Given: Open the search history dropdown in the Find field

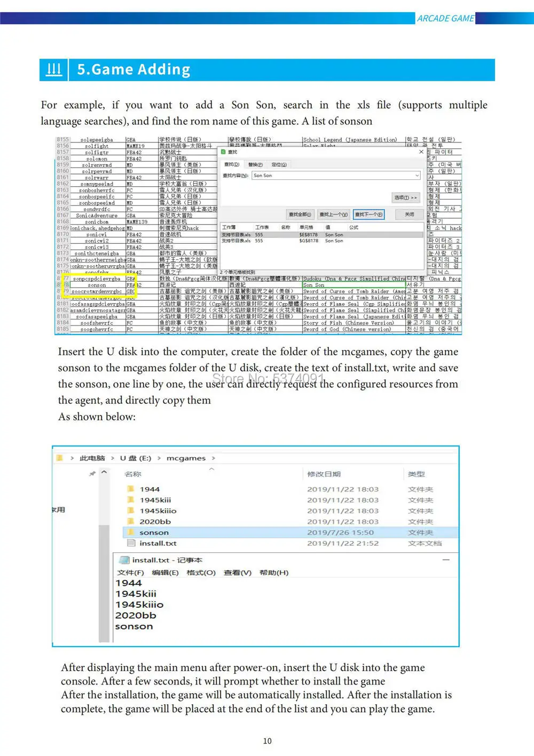Looking at the screenshot, I should (x=417, y=175).
